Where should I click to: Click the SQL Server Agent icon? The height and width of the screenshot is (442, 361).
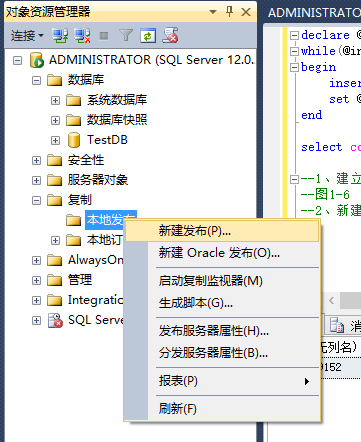tap(55, 320)
